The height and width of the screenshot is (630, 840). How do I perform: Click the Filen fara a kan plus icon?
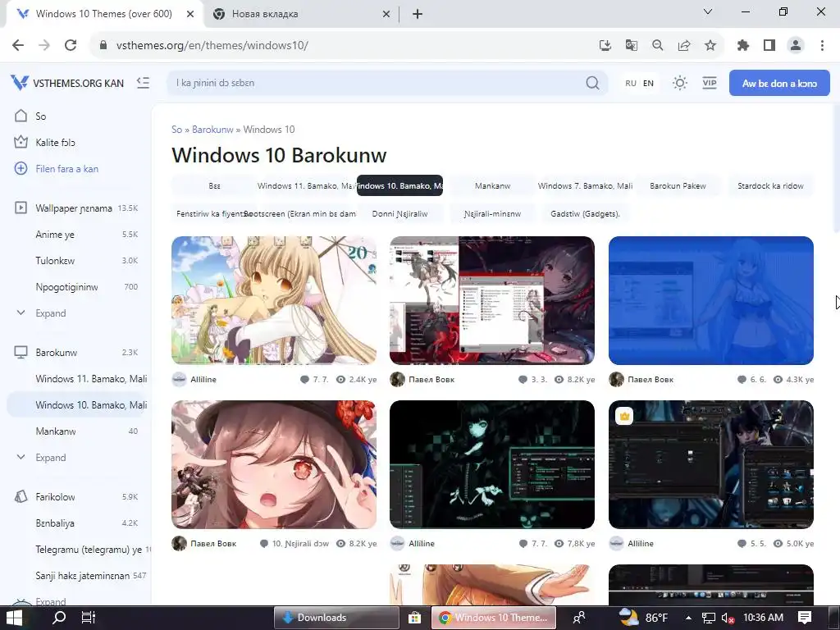[21, 168]
